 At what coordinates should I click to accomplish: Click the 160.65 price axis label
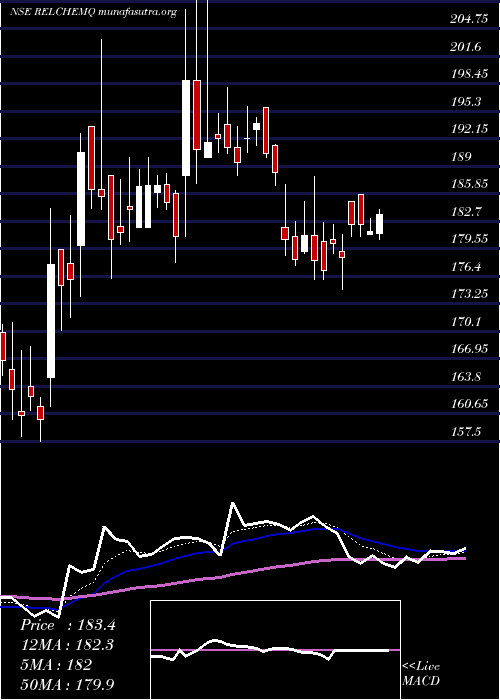point(469,404)
